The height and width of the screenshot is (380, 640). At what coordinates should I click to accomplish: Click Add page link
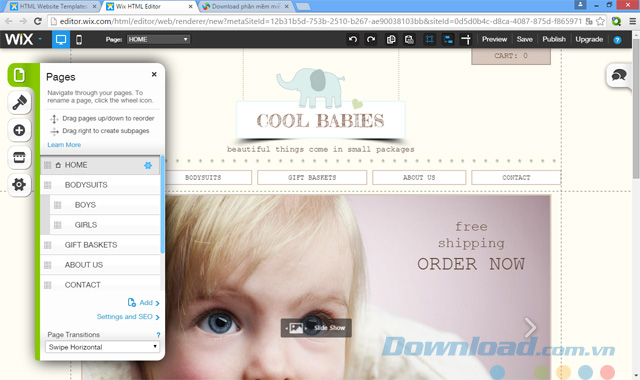click(x=143, y=302)
